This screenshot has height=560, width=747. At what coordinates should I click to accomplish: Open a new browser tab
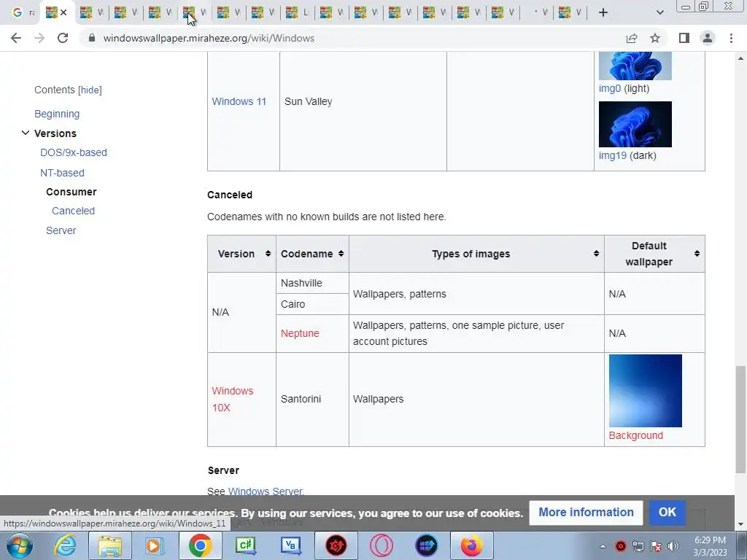coord(603,12)
